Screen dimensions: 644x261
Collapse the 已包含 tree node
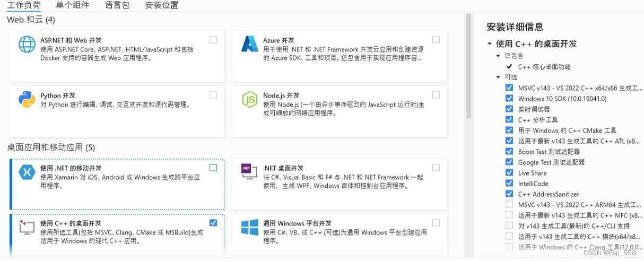(x=498, y=56)
